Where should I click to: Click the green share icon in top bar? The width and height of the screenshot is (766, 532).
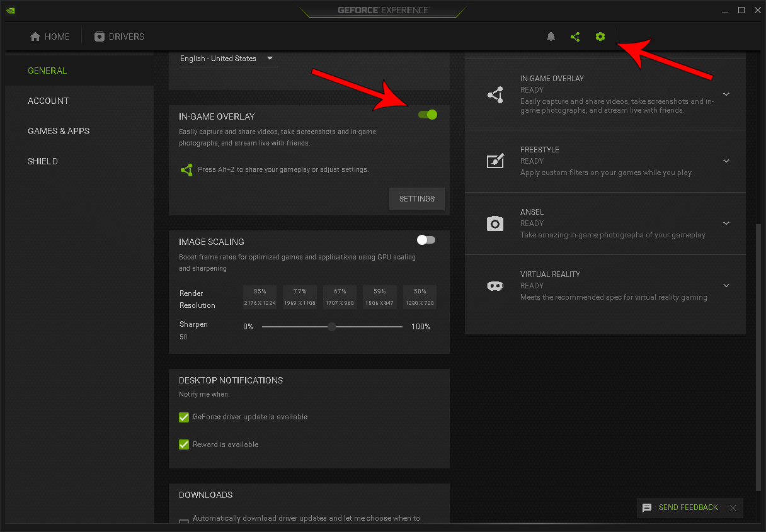[x=575, y=37]
